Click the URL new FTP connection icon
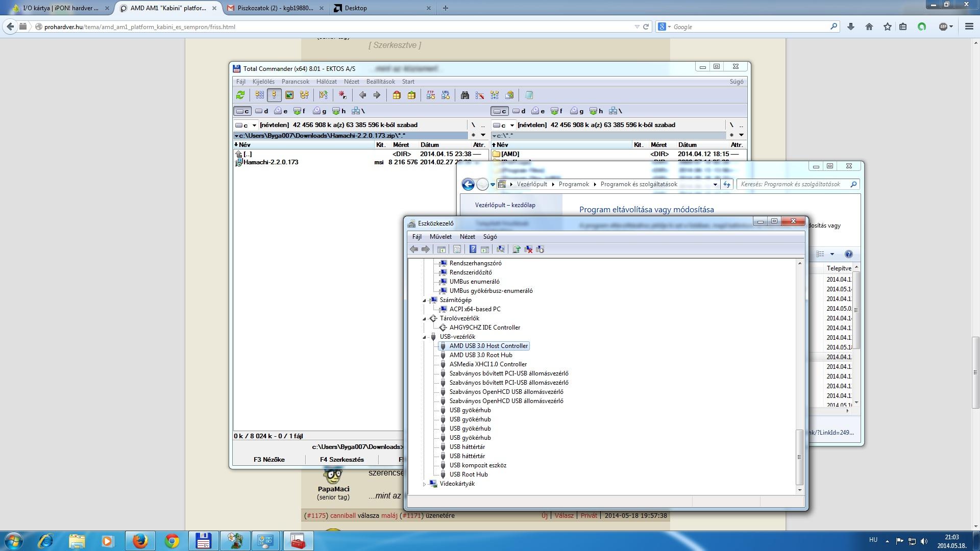980x551 pixels. 446,95
